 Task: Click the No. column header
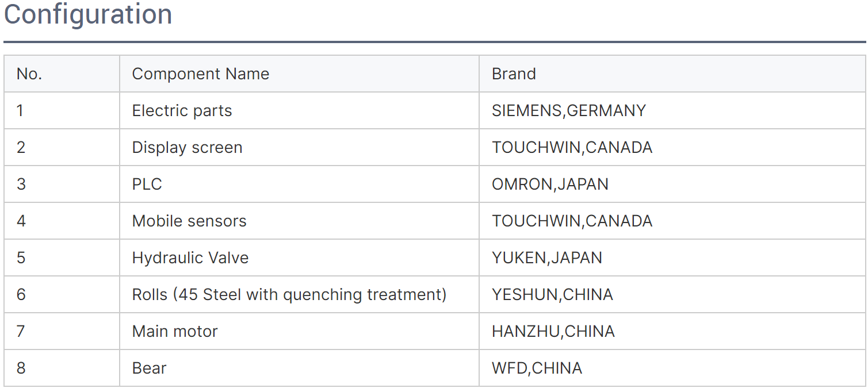pos(29,74)
